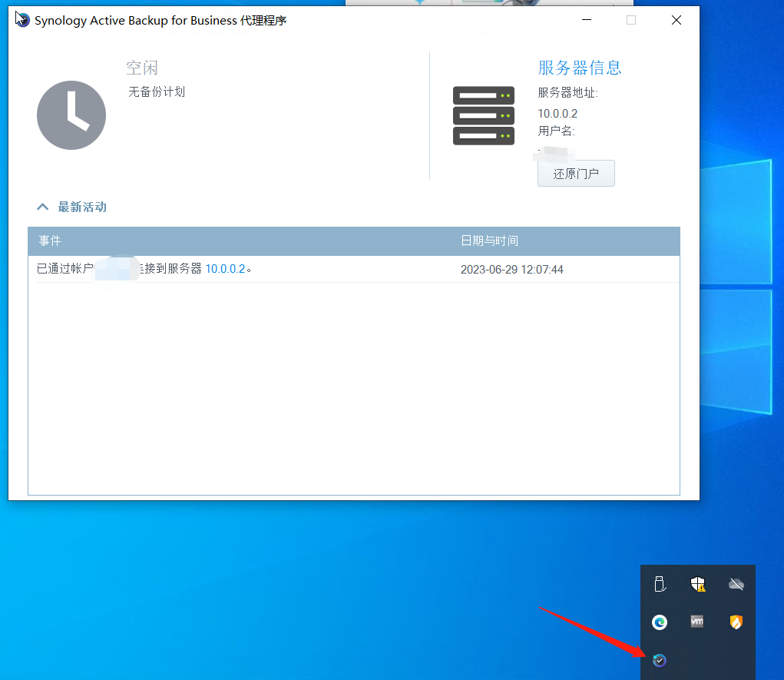784x680 pixels.
Task: Open the VMware tray icon
Action: [697, 622]
